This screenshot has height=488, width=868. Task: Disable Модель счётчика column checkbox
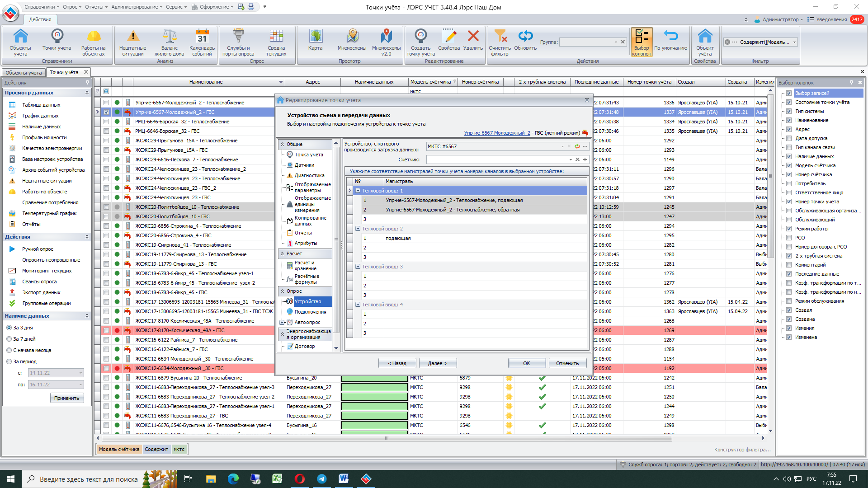[789, 165]
